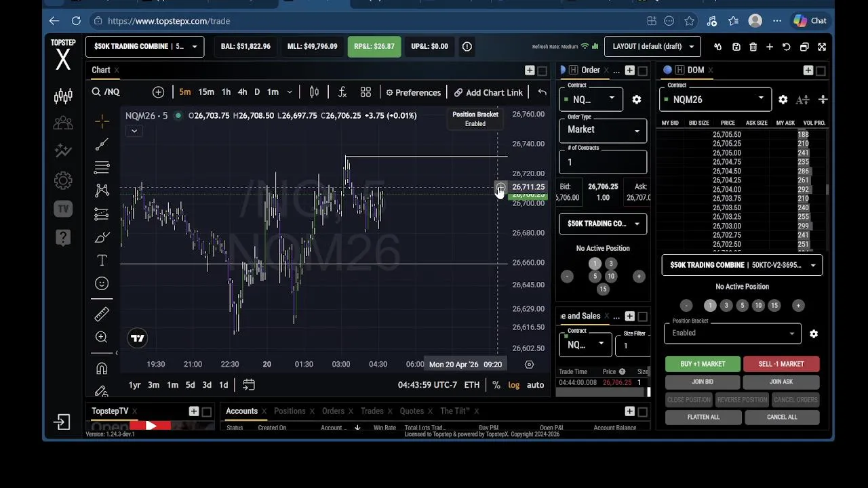Open the chart view icon in the left sidebar
Viewport: 868px width, 488px height.
63,96
